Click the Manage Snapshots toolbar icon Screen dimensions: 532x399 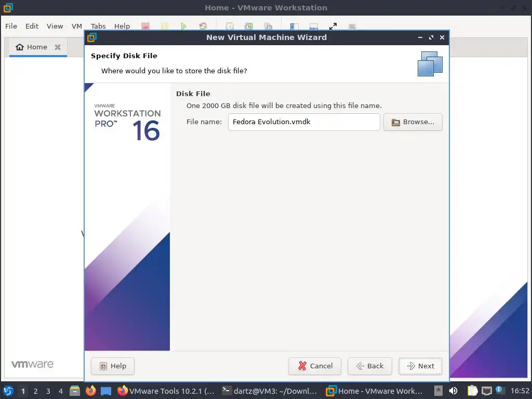tap(268, 26)
